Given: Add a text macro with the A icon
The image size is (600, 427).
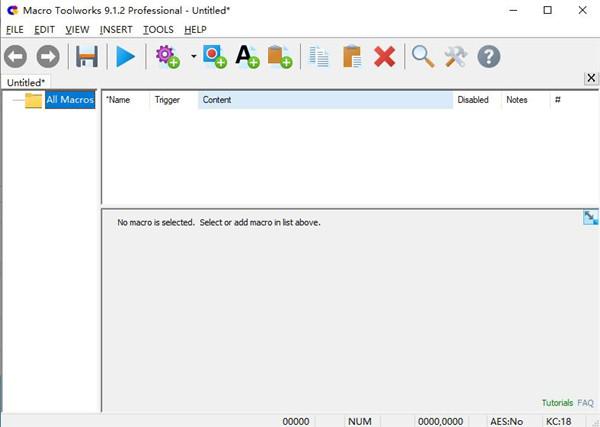Looking at the screenshot, I should (x=247, y=57).
